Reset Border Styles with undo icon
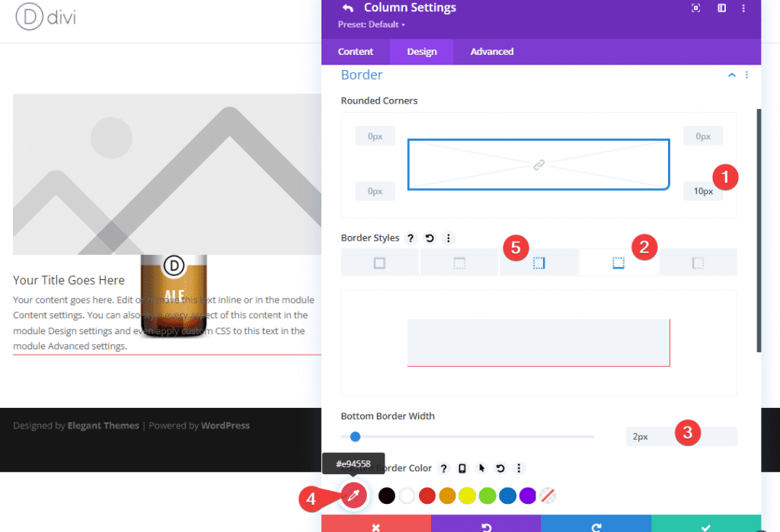This screenshot has width=780, height=532. click(430, 238)
